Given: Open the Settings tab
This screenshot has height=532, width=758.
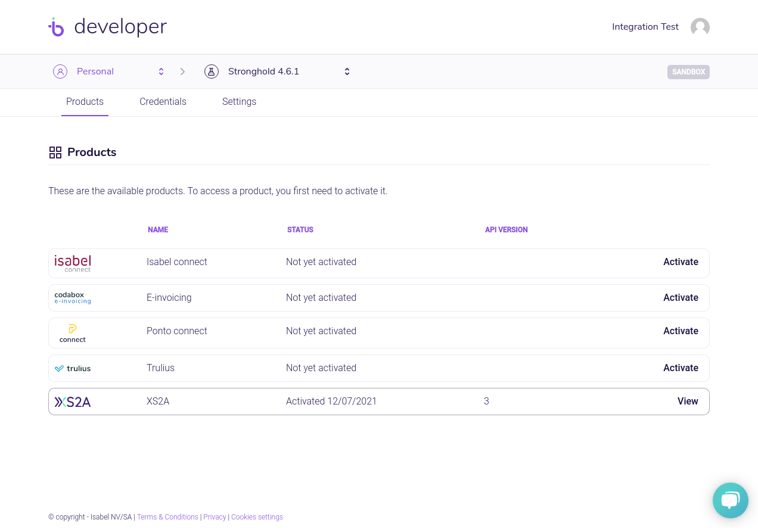Looking at the screenshot, I should [x=239, y=102].
